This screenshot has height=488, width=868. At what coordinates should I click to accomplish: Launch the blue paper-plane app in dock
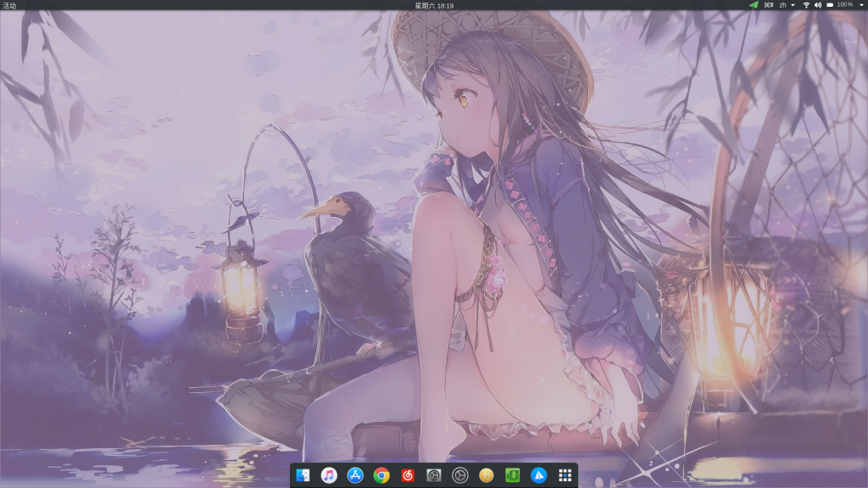(x=539, y=475)
